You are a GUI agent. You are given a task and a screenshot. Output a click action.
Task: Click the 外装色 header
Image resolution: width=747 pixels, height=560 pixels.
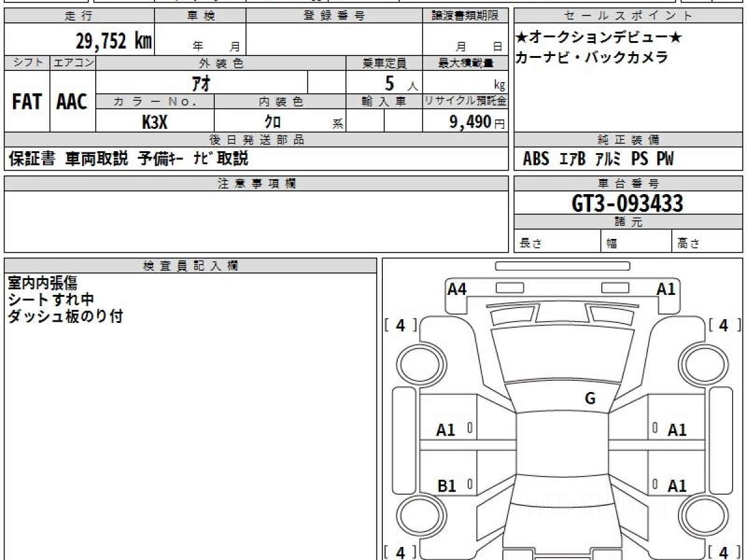pos(221,63)
